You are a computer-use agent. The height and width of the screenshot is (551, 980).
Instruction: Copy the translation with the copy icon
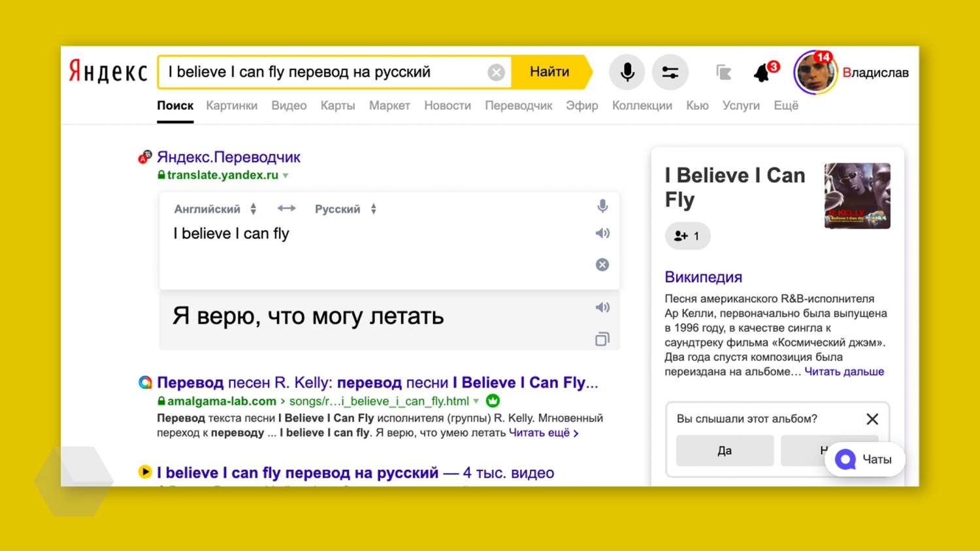pos(602,339)
